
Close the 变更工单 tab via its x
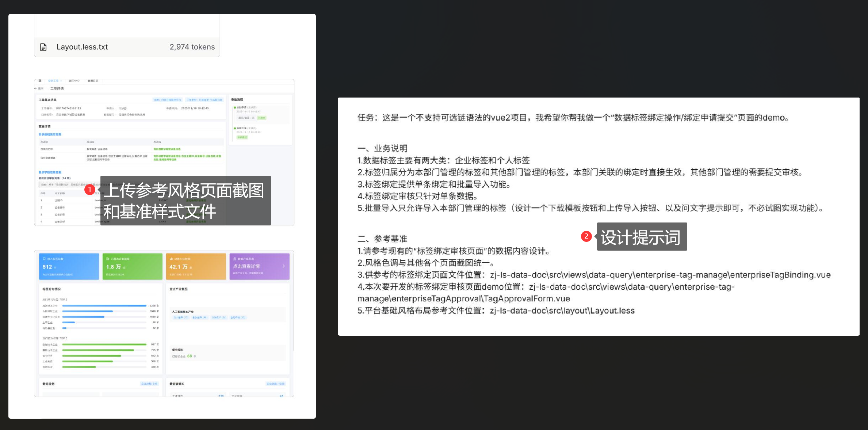(x=61, y=81)
